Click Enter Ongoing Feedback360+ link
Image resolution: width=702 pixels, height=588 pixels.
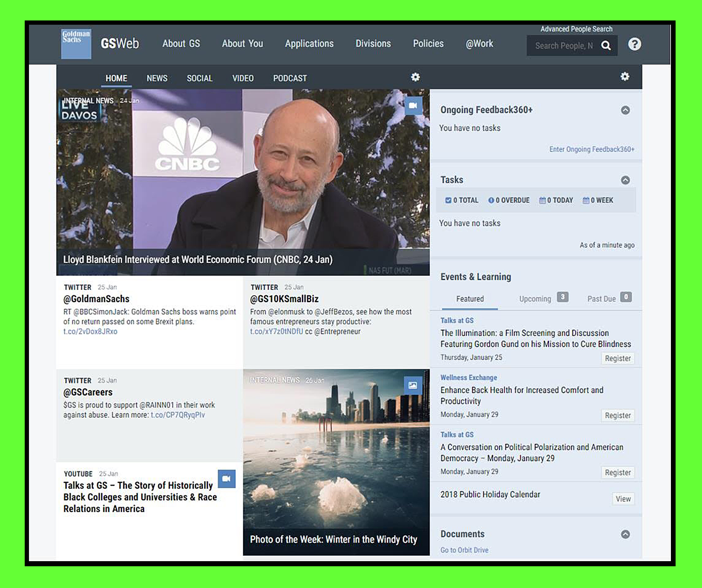pyautogui.click(x=592, y=149)
